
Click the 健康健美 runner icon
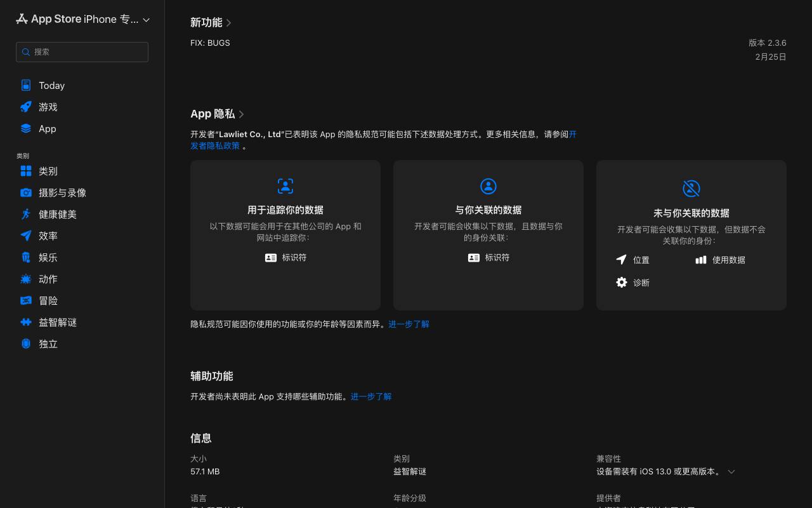click(x=26, y=214)
